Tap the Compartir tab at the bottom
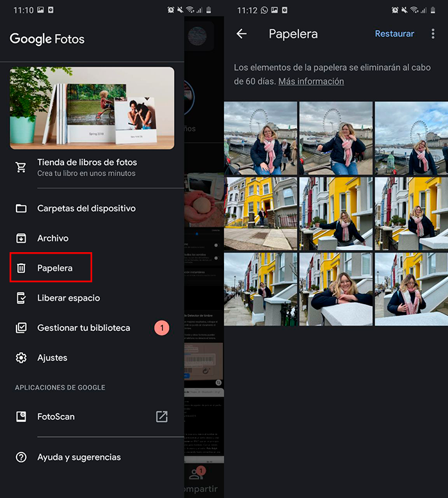Screen dimensions: 448x498 coord(200,488)
